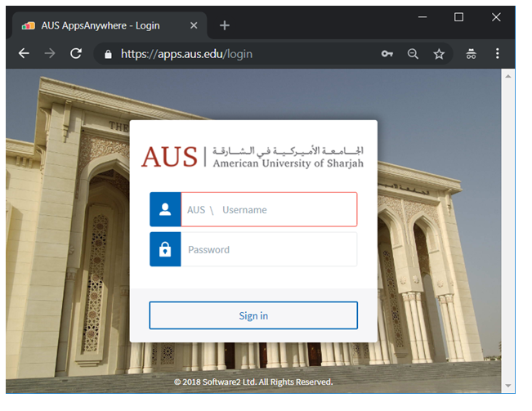Maximize the browser window
This screenshot has width=532, height=411.
click(x=458, y=17)
